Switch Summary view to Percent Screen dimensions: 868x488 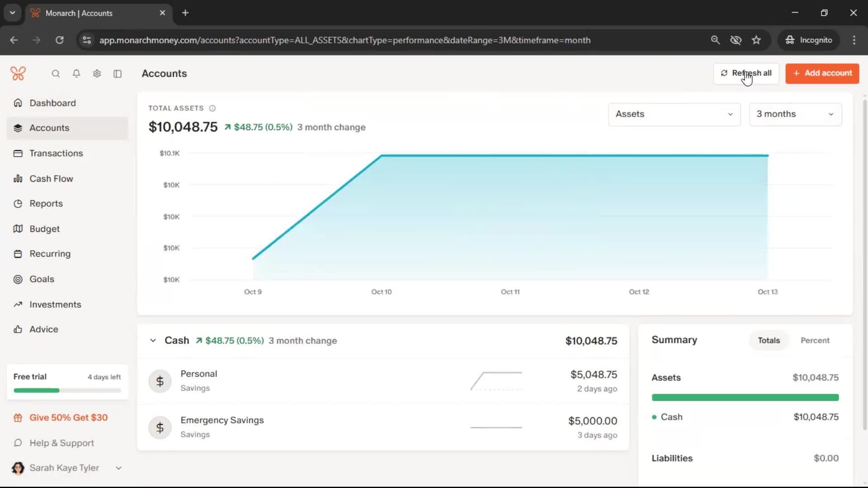coord(815,340)
